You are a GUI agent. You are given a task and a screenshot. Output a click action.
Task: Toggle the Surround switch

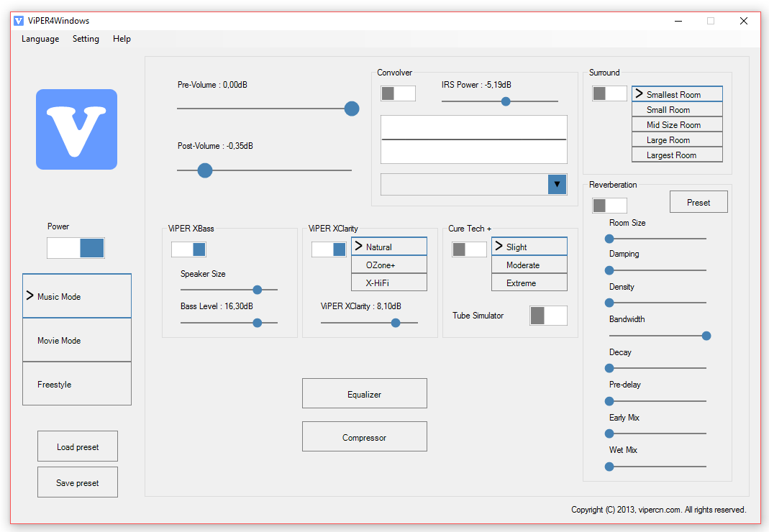609,93
